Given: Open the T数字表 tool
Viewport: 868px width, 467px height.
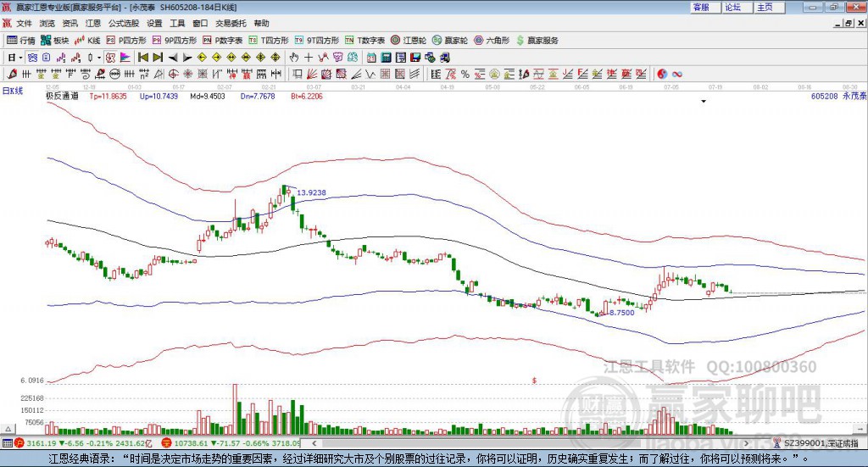Looking at the screenshot, I should tap(364, 41).
